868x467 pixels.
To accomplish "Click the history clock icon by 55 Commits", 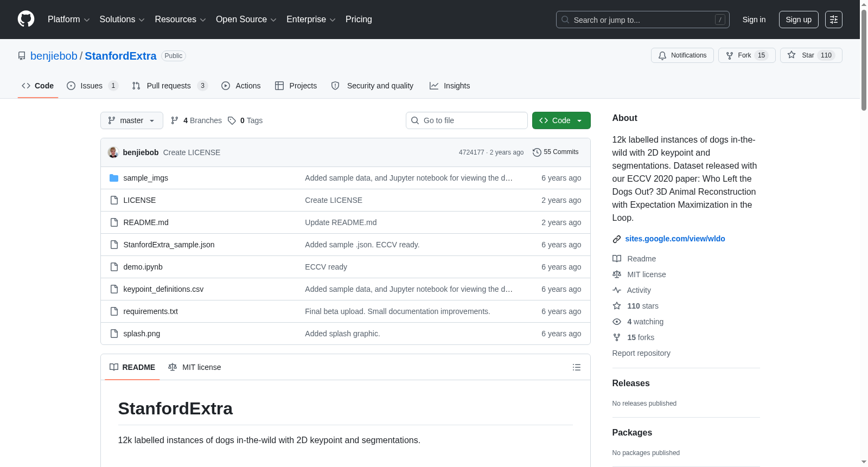I will [x=537, y=152].
